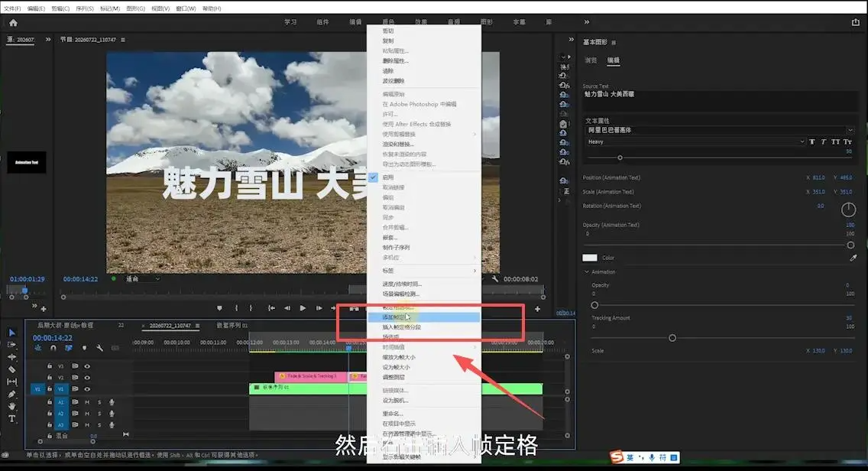Go to the In point
Screen dimensions: 868x471
[x=271, y=308]
